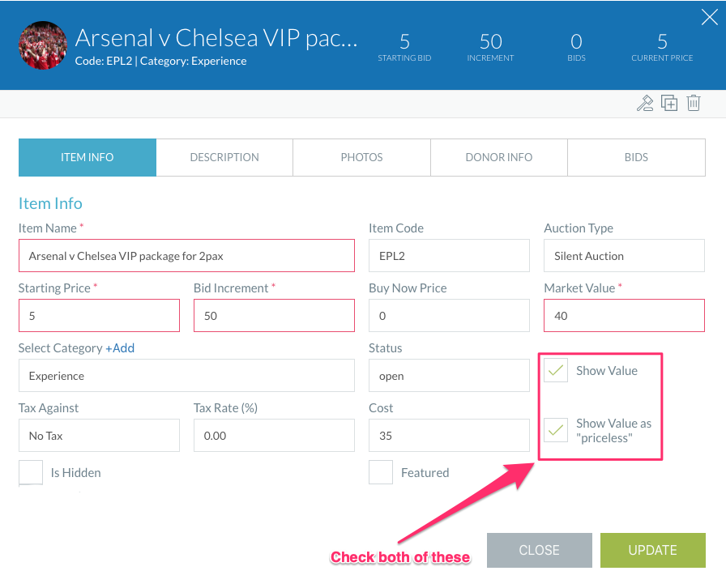Click the green Update button
Screen dimensions: 726x588
click(x=653, y=550)
